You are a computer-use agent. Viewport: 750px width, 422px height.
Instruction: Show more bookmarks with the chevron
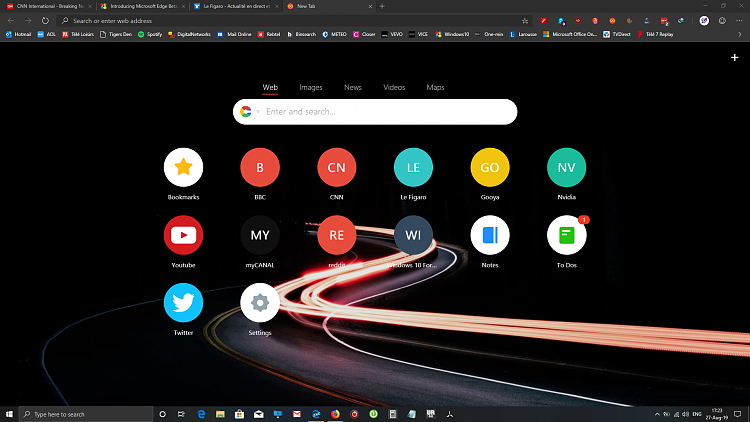pyautogui.click(x=739, y=34)
